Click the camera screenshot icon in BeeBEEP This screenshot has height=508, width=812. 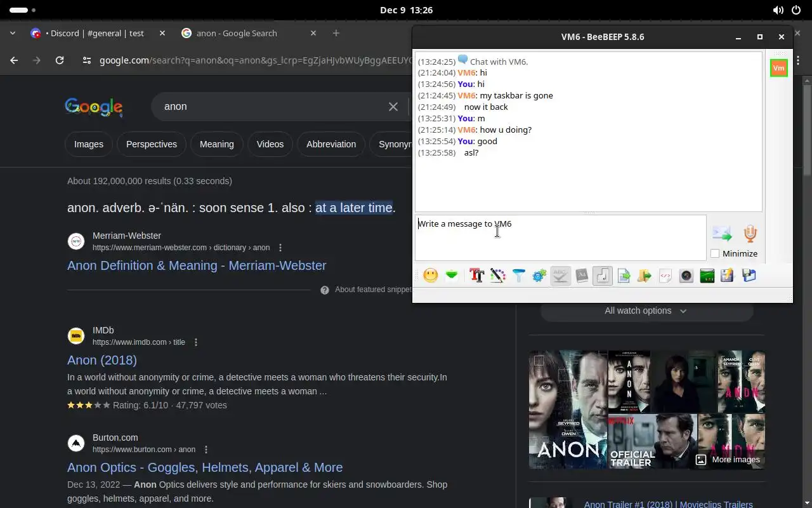click(x=686, y=276)
